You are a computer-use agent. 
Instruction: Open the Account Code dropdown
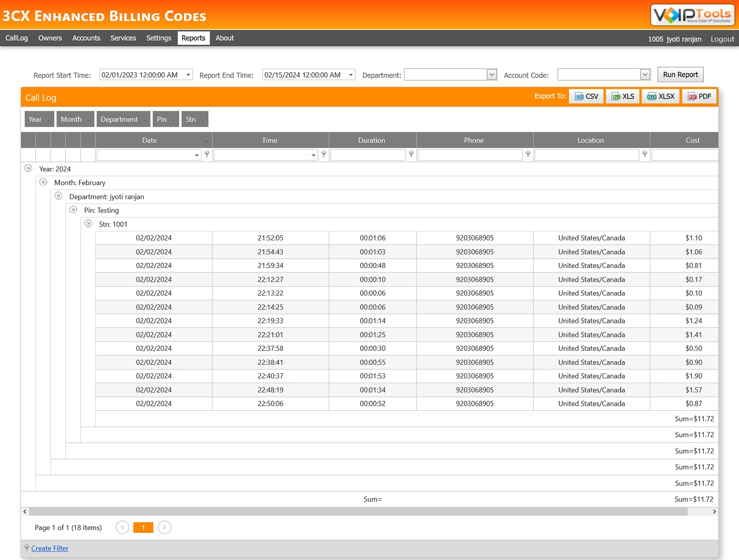645,75
